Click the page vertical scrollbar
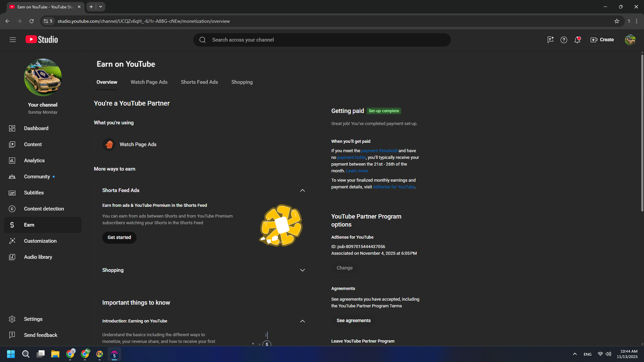 coord(642,133)
